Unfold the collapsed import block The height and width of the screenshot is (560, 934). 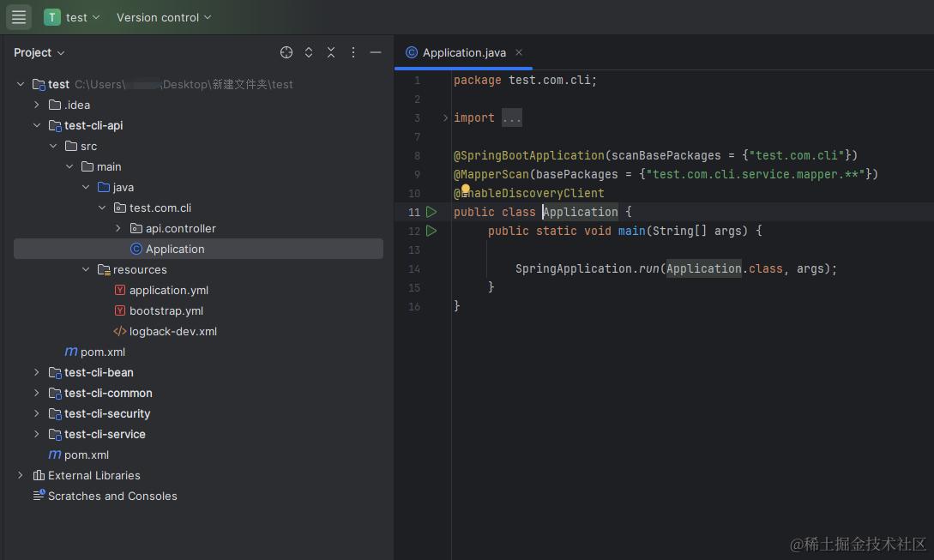click(x=445, y=117)
